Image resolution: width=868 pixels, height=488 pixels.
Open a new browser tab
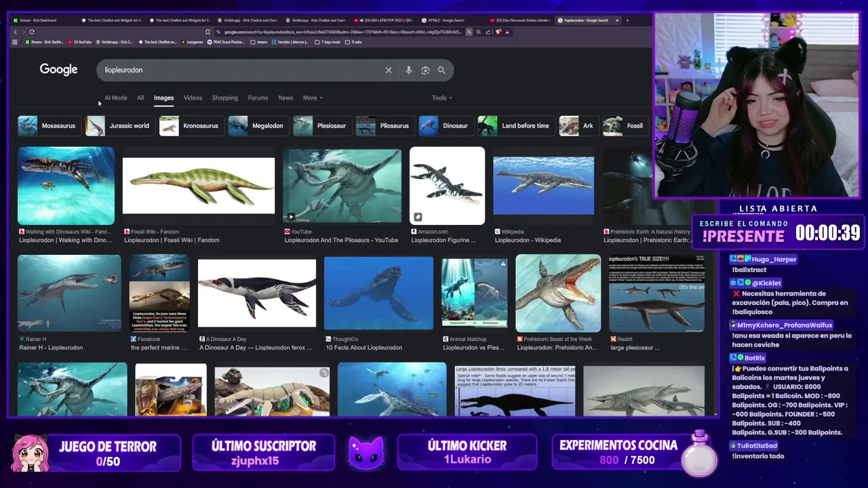pyautogui.click(x=627, y=20)
